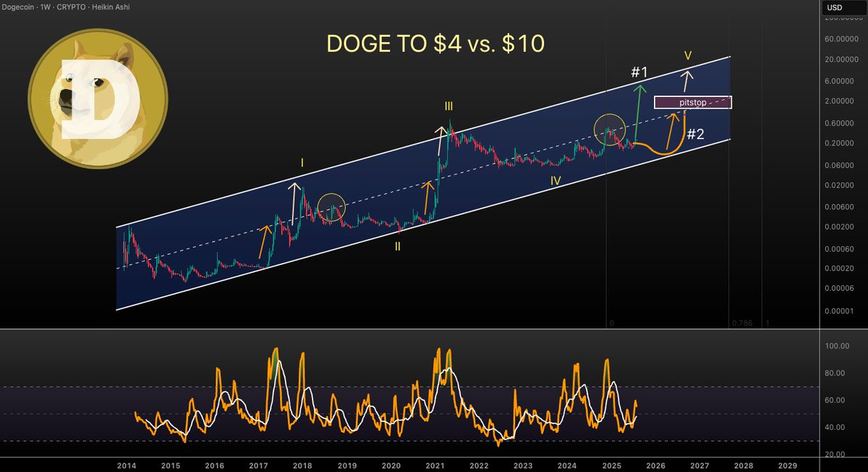Click the 2026 label on the time axis
The height and width of the screenshot is (472, 868).
click(655, 466)
